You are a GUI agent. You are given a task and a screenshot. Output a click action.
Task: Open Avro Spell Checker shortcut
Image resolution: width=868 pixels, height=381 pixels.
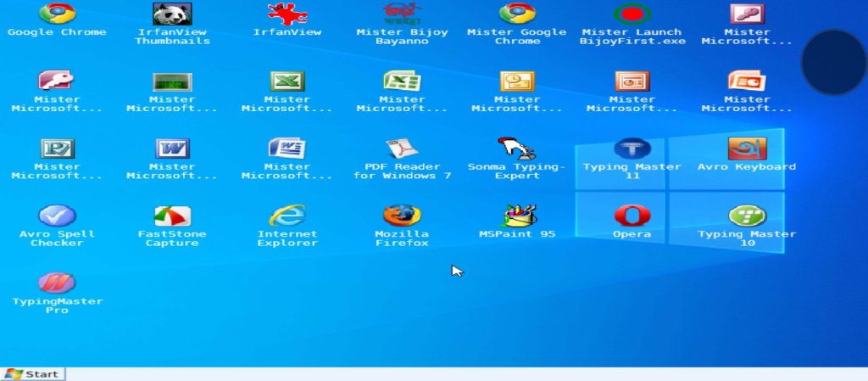[57, 216]
